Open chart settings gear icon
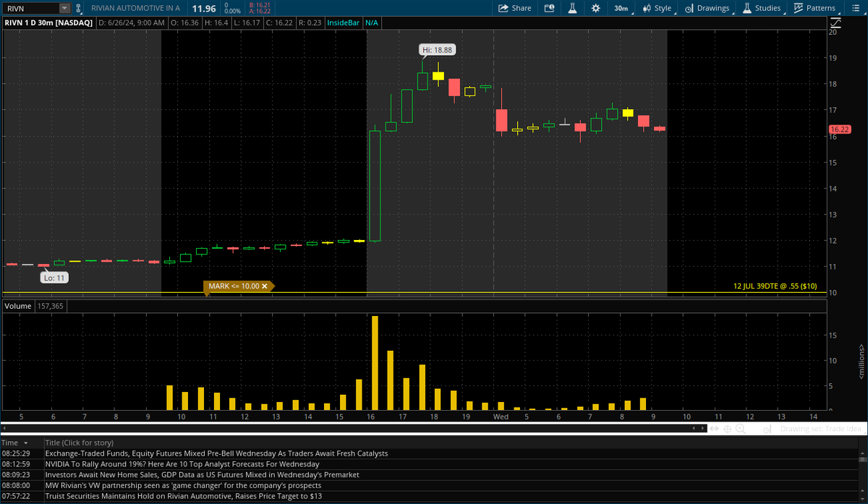868x504 pixels. coord(595,8)
